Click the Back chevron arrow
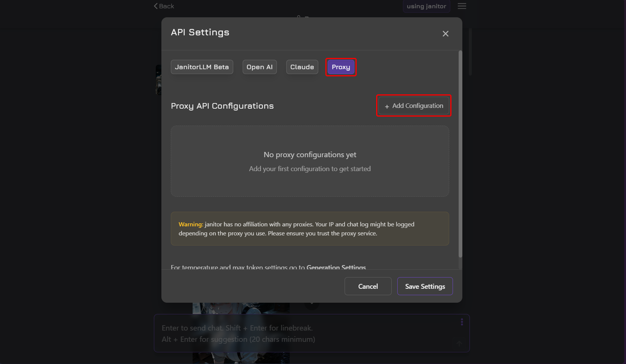626x364 pixels. (156, 6)
